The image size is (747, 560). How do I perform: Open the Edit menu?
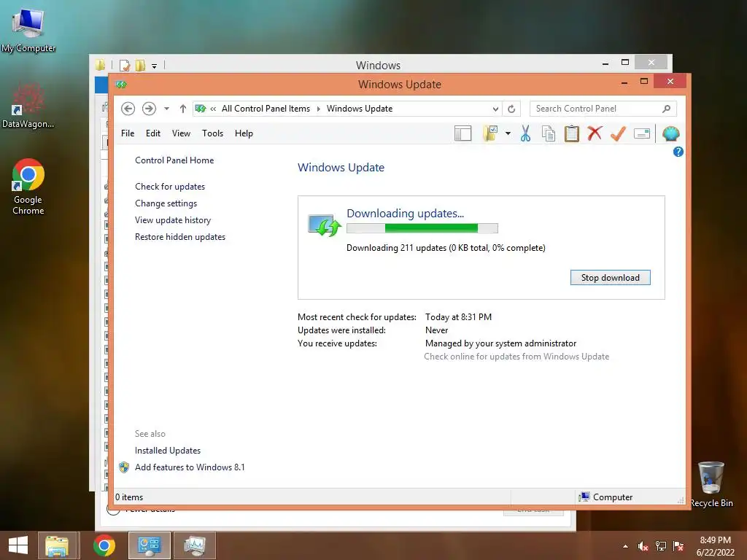pos(153,133)
